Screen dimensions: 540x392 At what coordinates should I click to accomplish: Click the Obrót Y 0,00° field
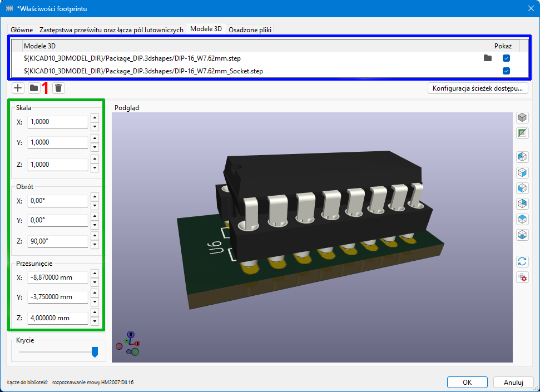(x=57, y=220)
